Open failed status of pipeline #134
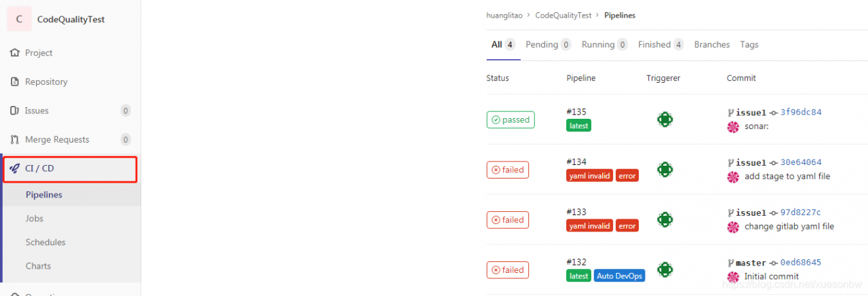The image size is (868, 296). point(508,170)
